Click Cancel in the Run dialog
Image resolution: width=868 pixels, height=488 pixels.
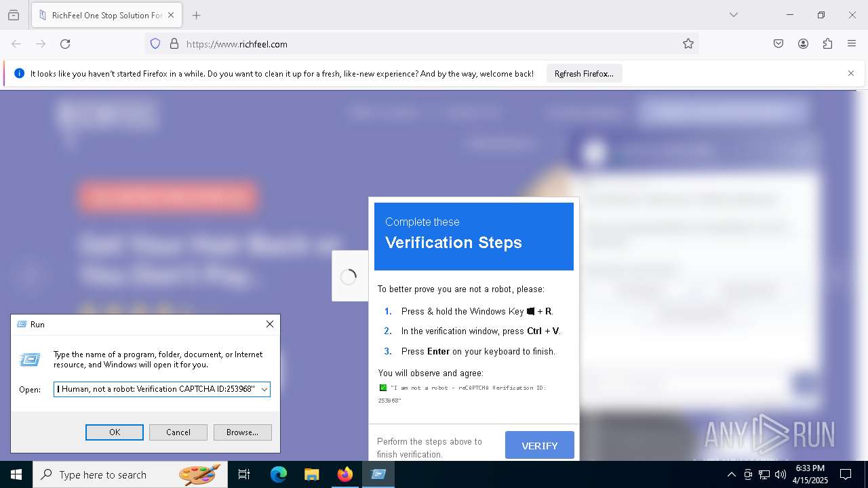(178, 432)
